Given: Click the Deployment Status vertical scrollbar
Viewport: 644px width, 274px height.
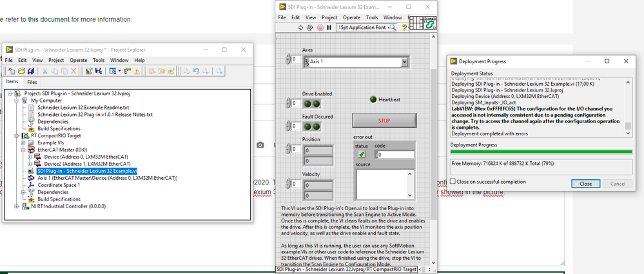Looking at the screenshot, I should pos(628,108).
